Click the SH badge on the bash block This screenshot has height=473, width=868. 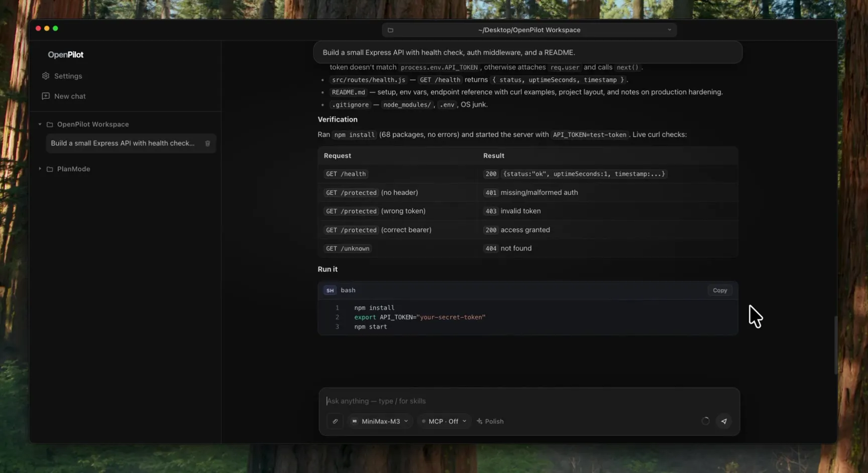(x=330, y=290)
